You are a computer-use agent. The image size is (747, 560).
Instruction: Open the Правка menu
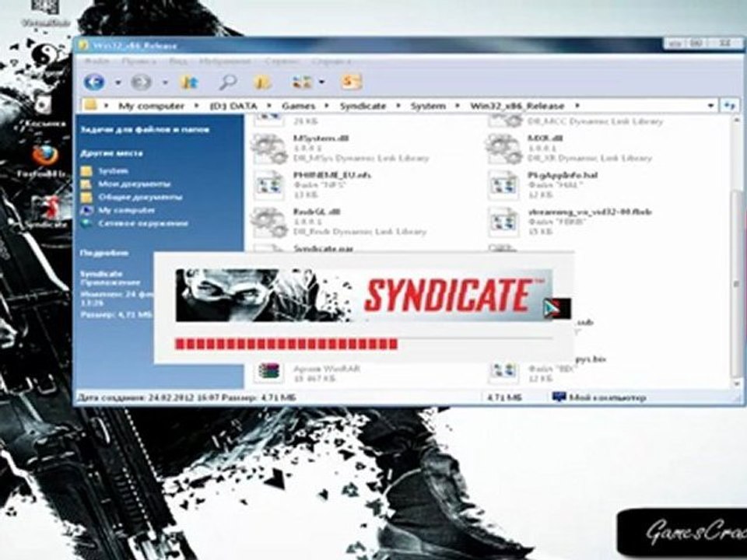tap(139, 61)
